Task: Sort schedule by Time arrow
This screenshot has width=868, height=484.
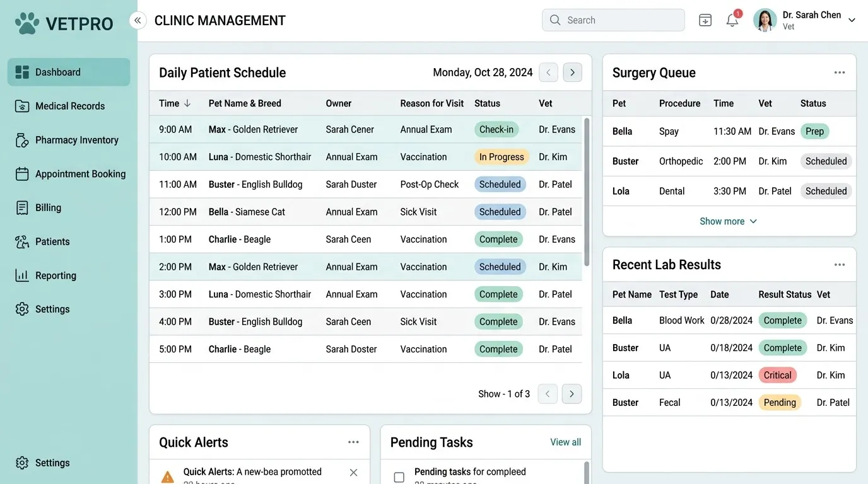Action: pyautogui.click(x=187, y=103)
